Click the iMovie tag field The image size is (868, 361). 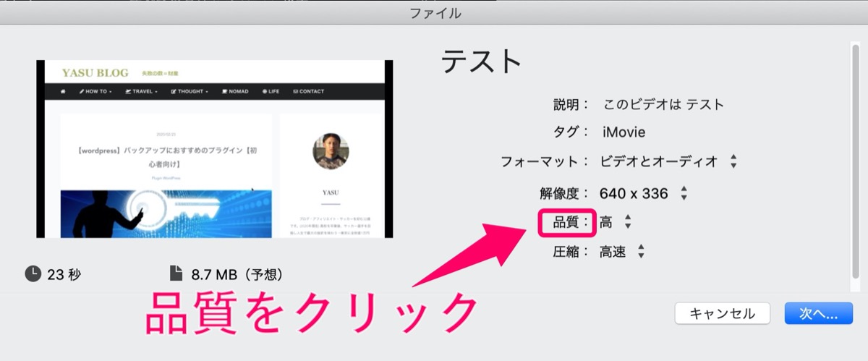[624, 132]
